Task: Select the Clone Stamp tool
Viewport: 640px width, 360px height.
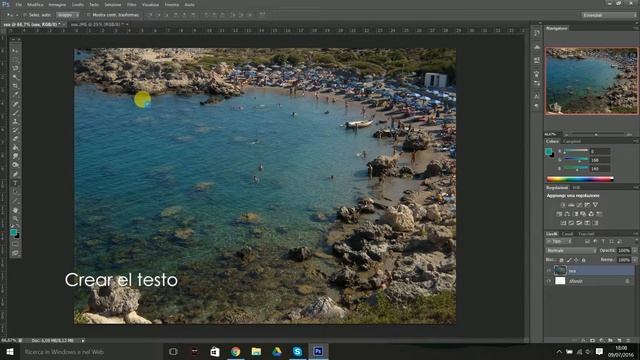Action: pos(15,121)
